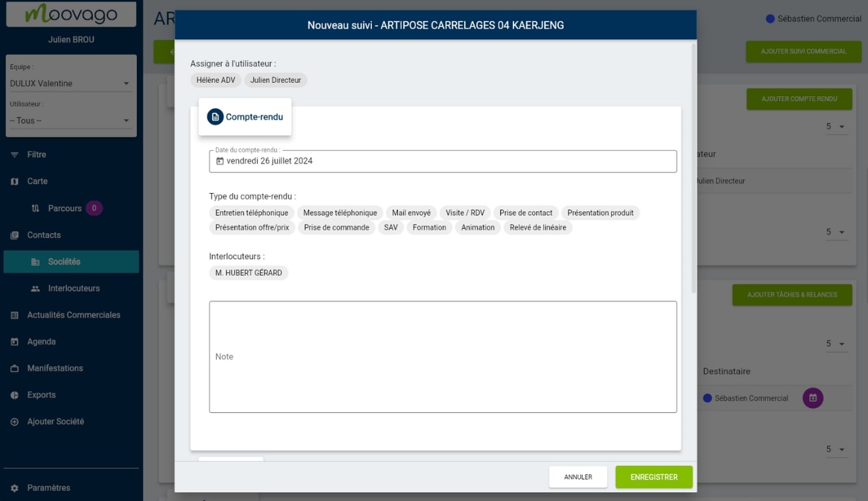Click the Ajouter Société plus icon
Image resolution: width=868 pixels, height=501 pixels.
coord(15,422)
